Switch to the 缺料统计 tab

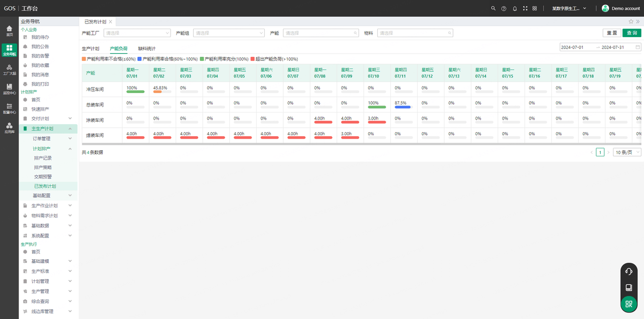tap(147, 49)
